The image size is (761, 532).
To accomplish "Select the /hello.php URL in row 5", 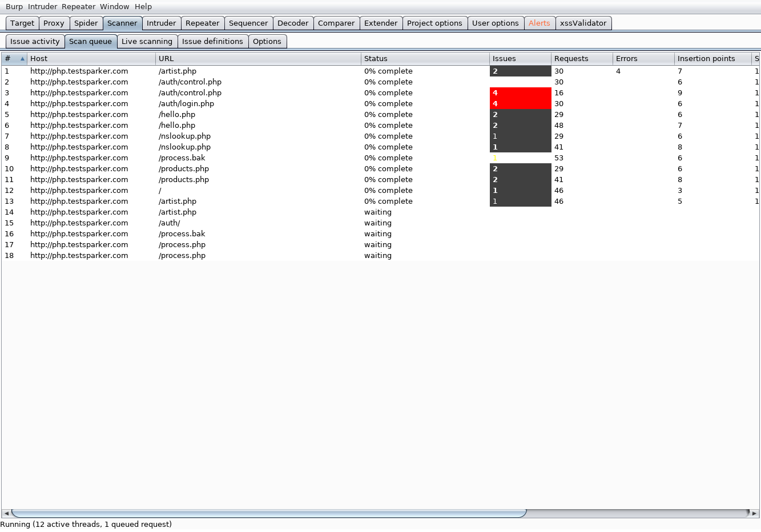I will point(177,115).
